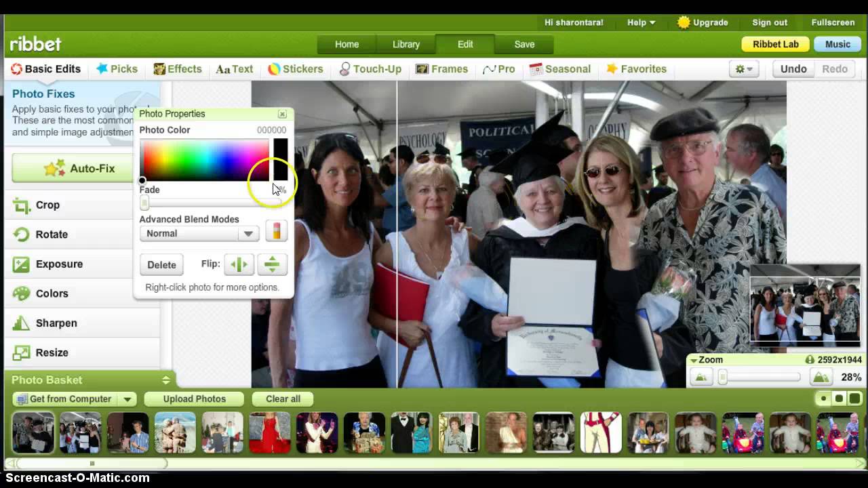Close the Photo Properties panel
Viewport: 868px width, 488px height.
tap(282, 114)
